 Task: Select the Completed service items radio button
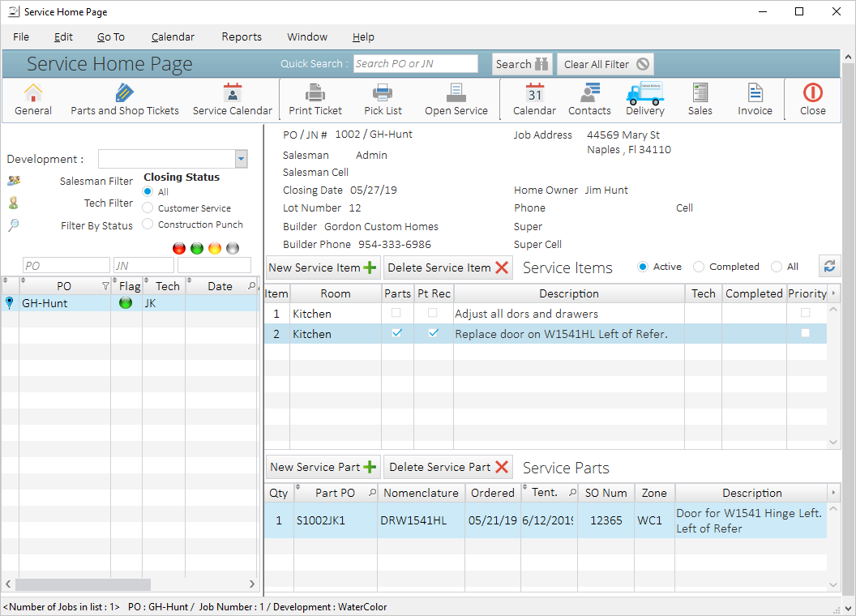(699, 267)
